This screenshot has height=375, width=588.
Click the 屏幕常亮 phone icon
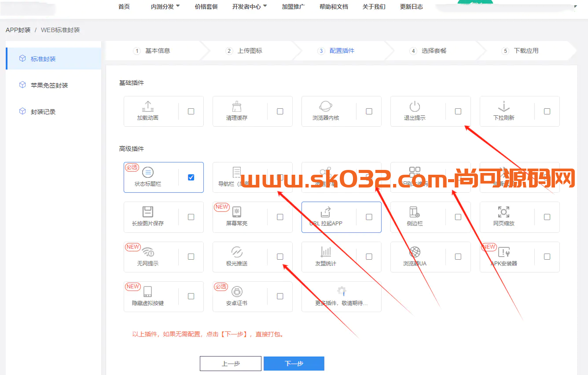click(x=237, y=212)
